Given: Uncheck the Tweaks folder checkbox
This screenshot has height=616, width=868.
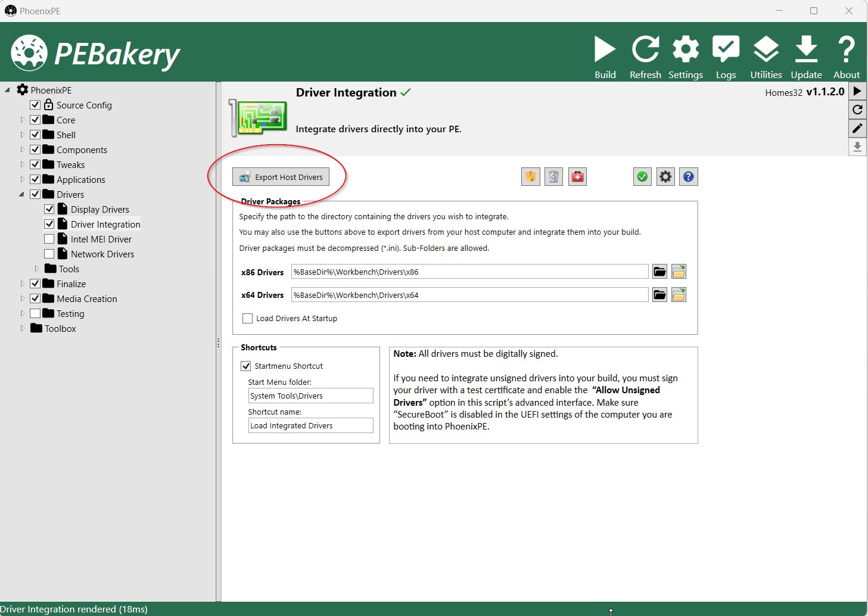Looking at the screenshot, I should click(35, 164).
